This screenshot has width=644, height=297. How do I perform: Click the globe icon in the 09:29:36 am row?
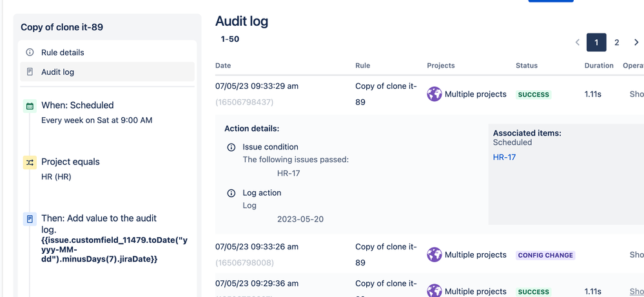click(434, 291)
